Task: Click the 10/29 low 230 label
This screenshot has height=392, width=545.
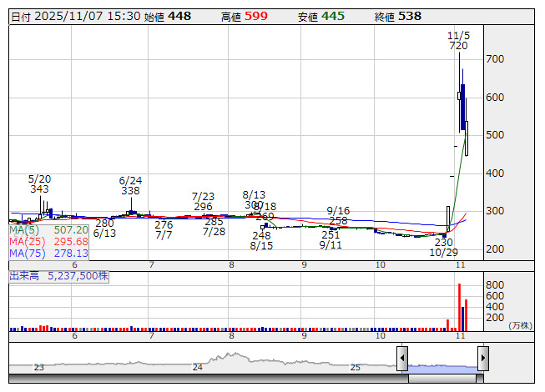Action: click(x=444, y=247)
